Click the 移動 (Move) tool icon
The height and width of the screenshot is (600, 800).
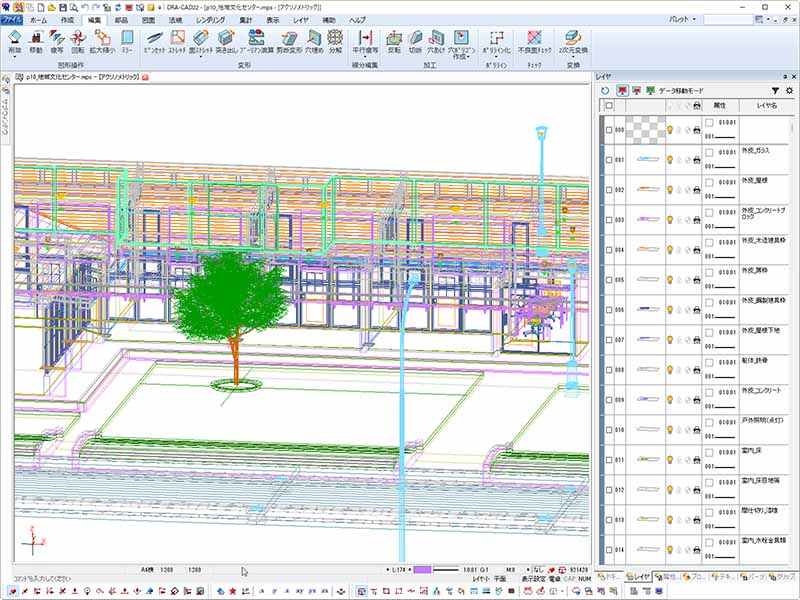(x=36, y=38)
